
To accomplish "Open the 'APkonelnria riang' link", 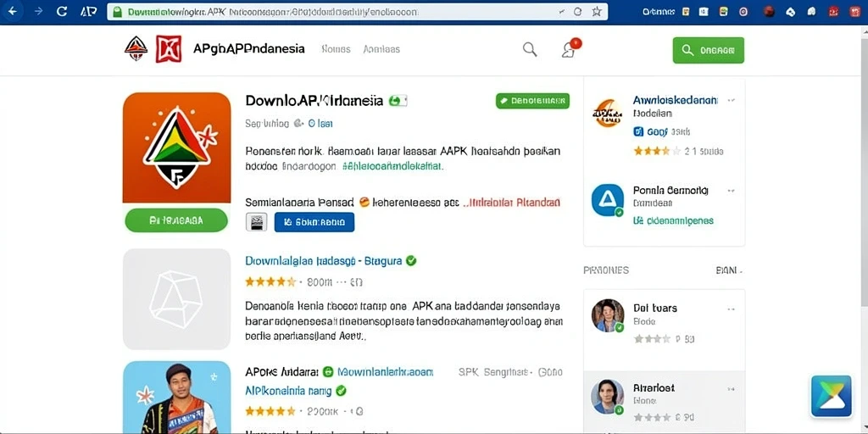I will click(x=288, y=391).
